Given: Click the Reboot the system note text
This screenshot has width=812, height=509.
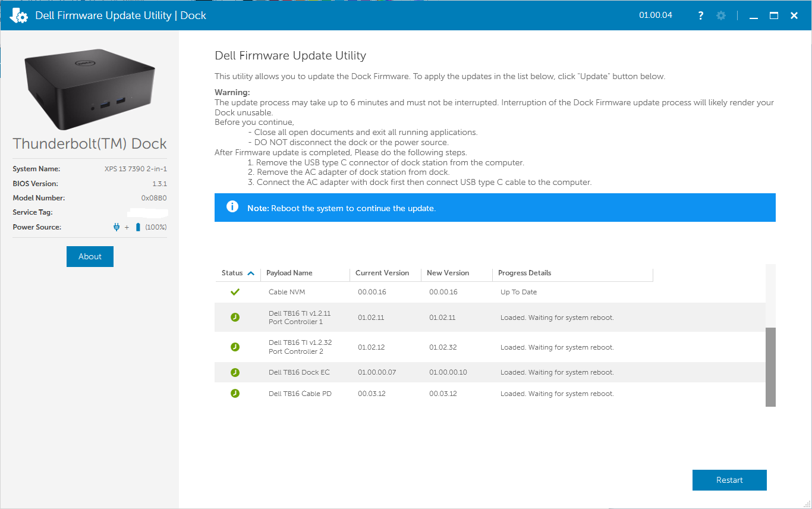Looking at the screenshot, I should click(x=354, y=208).
